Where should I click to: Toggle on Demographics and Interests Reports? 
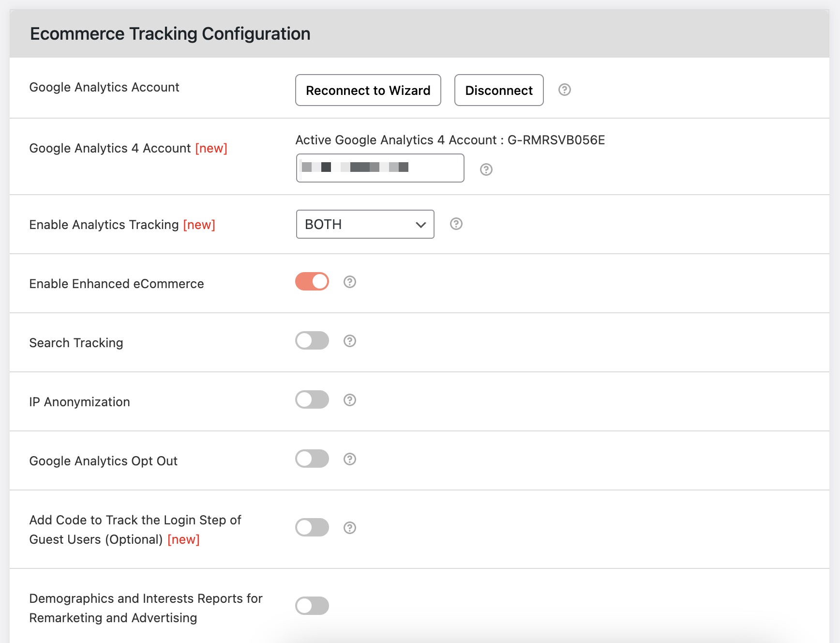312,606
